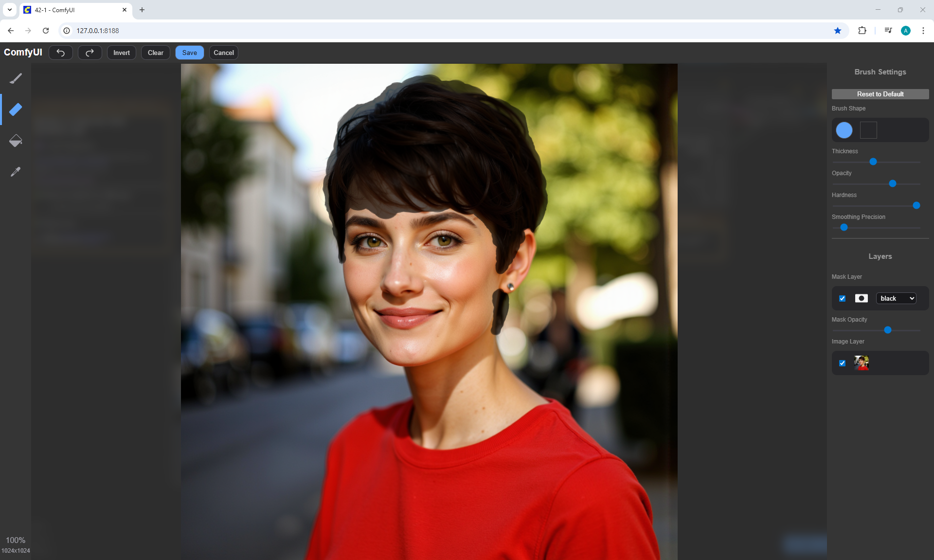The width and height of the screenshot is (934, 560).
Task: Click the image layer thumbnail
Action: point(862,363)
